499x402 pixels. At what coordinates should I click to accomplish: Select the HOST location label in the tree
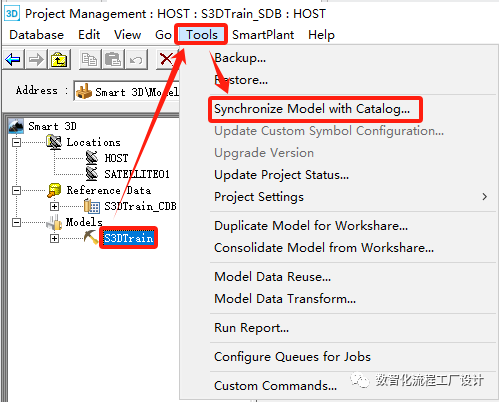click(x=116, y=158)
